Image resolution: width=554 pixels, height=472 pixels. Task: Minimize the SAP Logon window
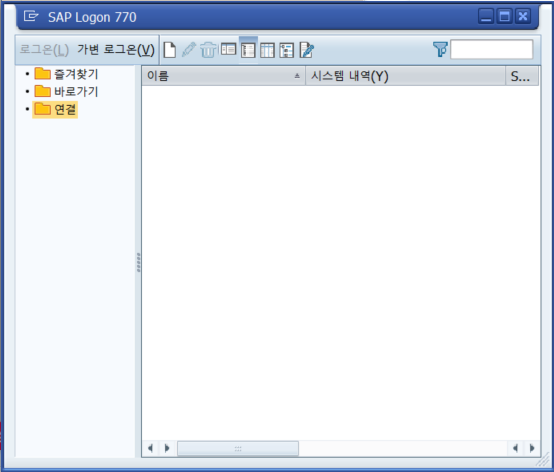coord(486,16)
